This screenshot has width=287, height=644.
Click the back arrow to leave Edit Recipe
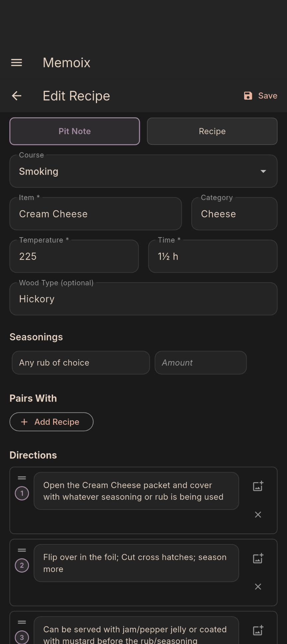(x=16, y=96)
